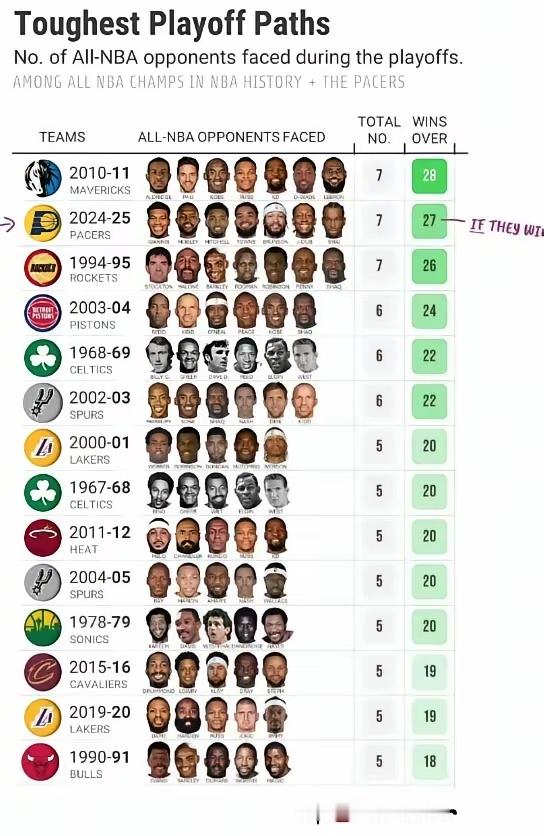Click the Detroit Pistons logo
The image size is (544, 836).
click(x=43, y=313)
